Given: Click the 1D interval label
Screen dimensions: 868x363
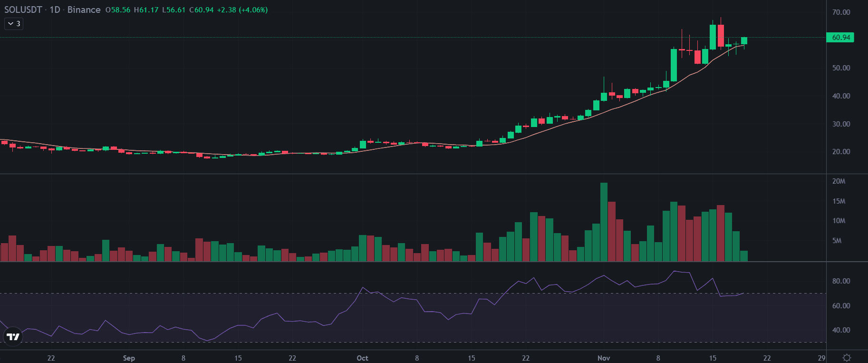Looking at the screenshot, I should pos(55,10).
